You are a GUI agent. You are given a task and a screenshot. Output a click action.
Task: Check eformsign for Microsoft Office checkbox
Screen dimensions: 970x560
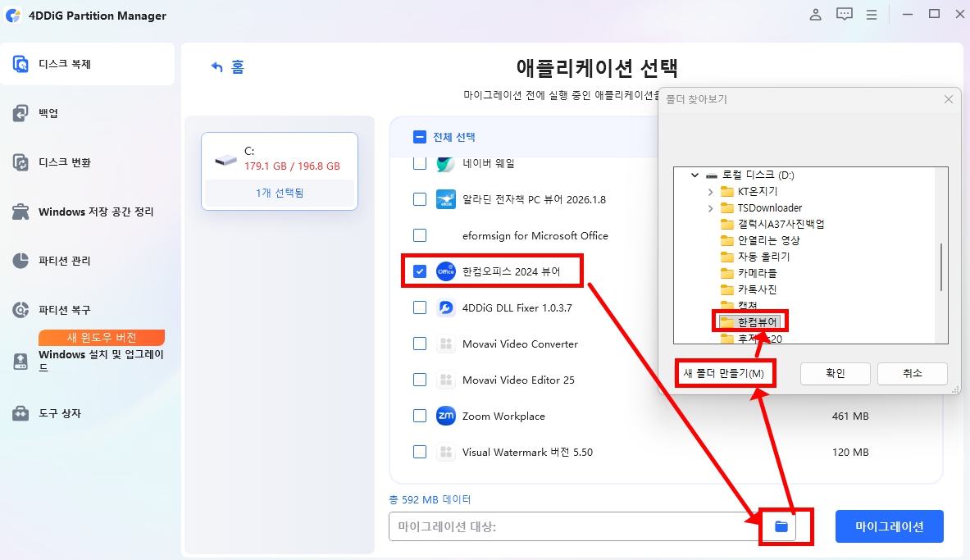(420, 236)
